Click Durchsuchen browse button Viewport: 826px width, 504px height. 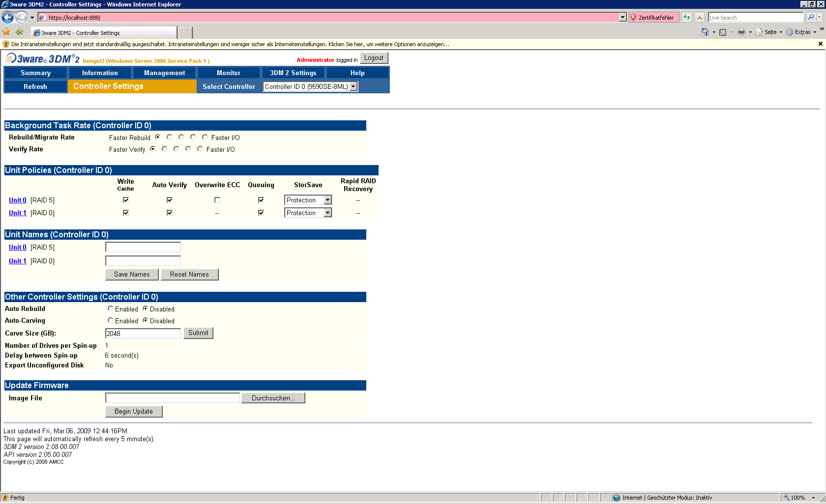pyautogui.click(x=273, y=398)
